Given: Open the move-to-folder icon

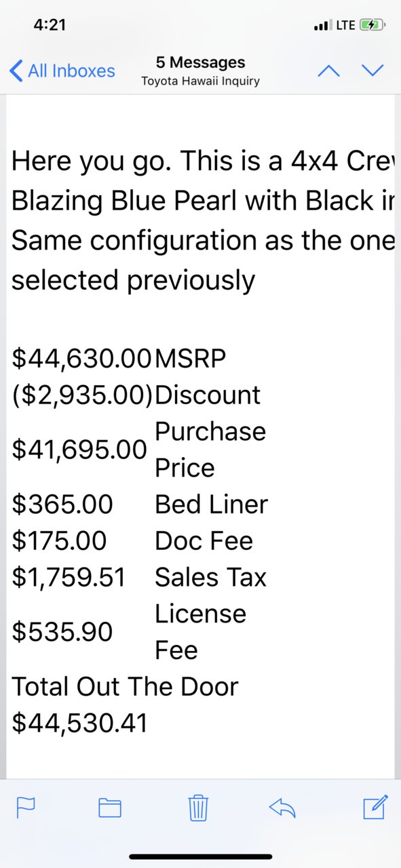Looking at the screenshot, I should (110, 807).
